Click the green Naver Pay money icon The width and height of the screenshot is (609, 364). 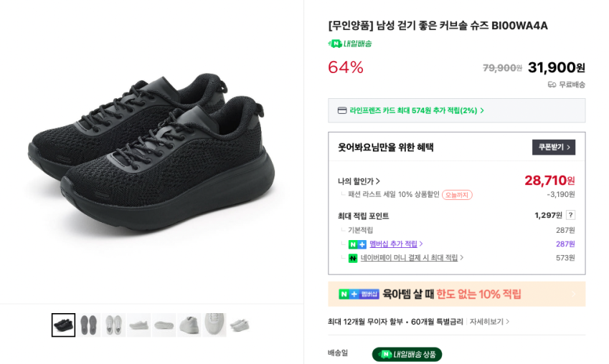[x=353, y=258]
